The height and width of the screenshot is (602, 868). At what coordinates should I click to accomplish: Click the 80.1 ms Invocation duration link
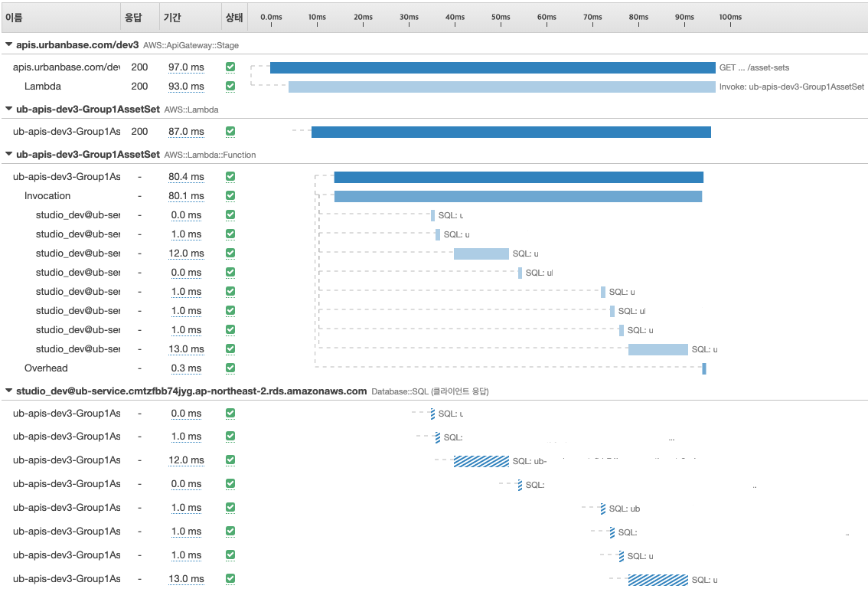[186, 196]
